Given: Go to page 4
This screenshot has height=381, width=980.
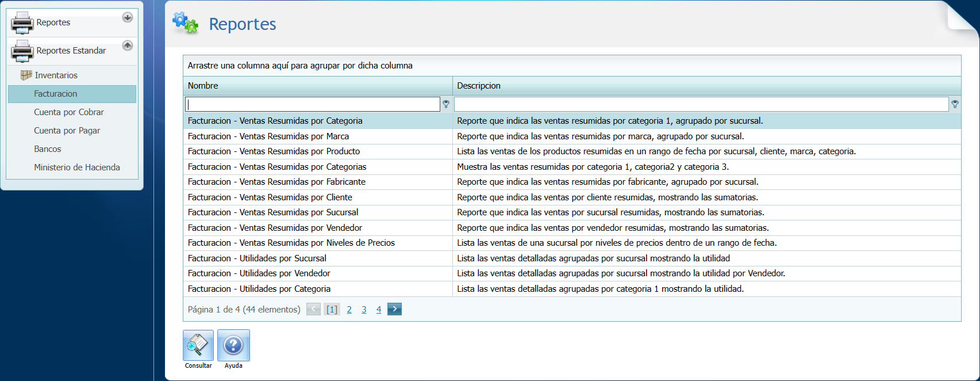Looking at the screenshot, I should click(379, 310).
